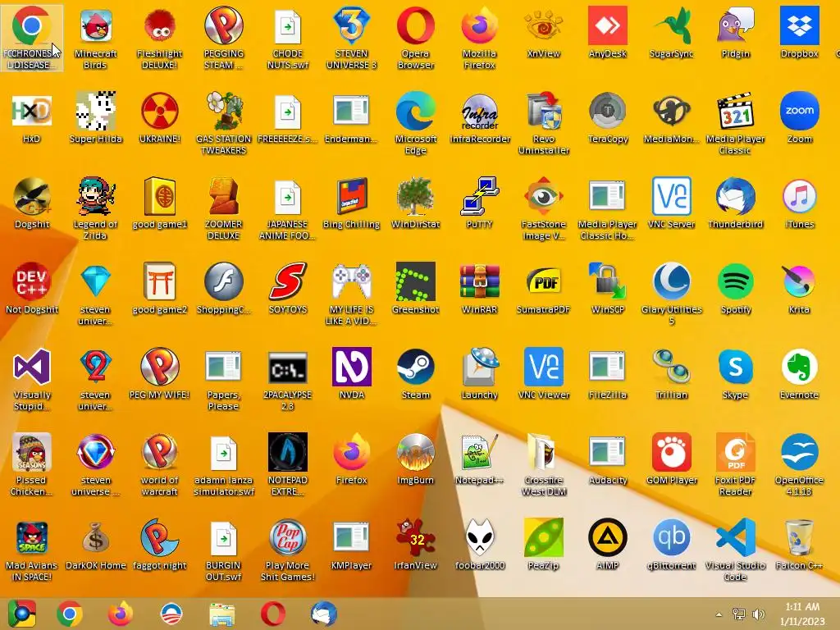The height and width of the screenshot is (630, 840).
Task: Select the ImgBurn icon
Action: pos(416,452)
